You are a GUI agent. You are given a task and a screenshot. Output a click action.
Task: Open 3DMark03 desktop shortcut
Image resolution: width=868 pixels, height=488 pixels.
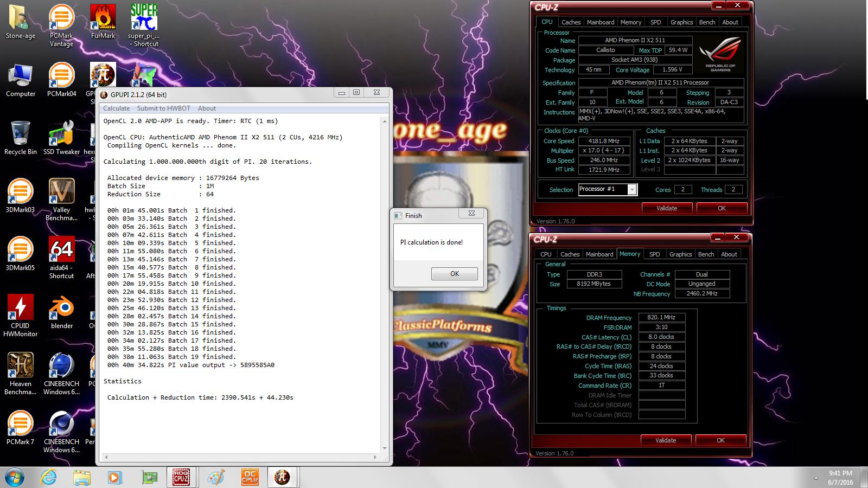tap(20, 196)
